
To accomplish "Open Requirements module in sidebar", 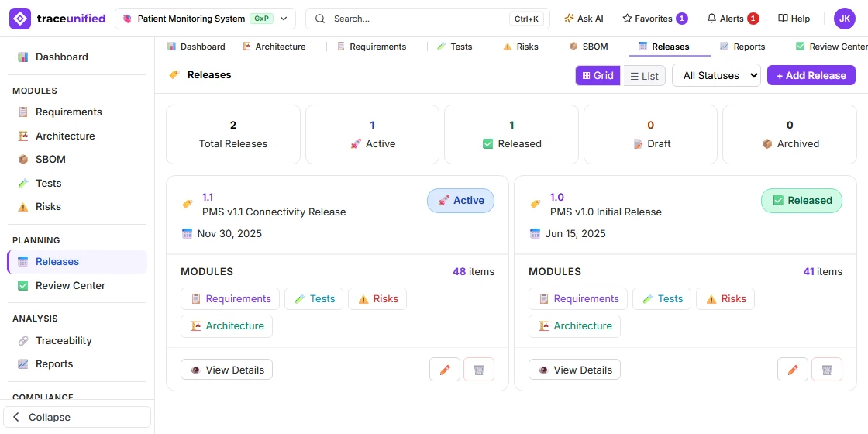I will click(x=77, y=112).
